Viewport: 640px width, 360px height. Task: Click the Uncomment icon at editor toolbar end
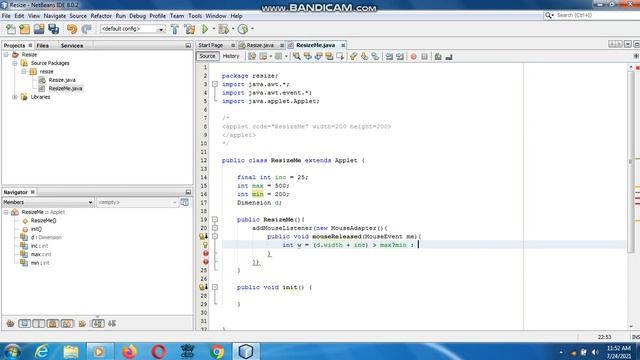pyautogui.click(x=449, y=57)
